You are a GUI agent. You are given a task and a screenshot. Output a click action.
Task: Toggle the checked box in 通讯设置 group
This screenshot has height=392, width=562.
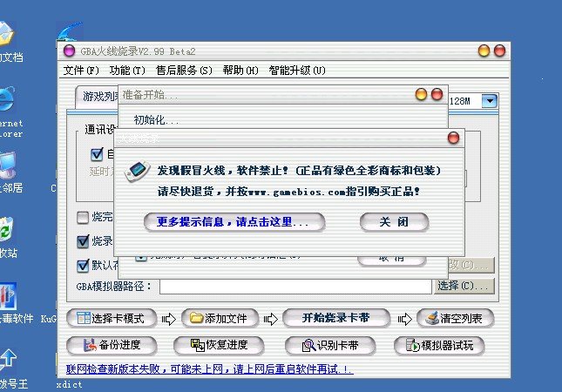click(97, 154)
